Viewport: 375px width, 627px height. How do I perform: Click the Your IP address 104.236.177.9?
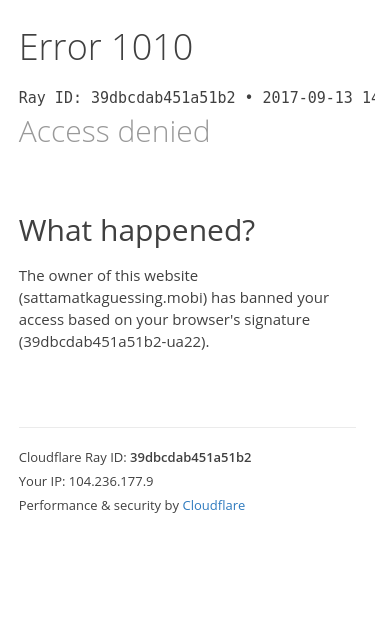pyautogui.click(x=111, y=481)
